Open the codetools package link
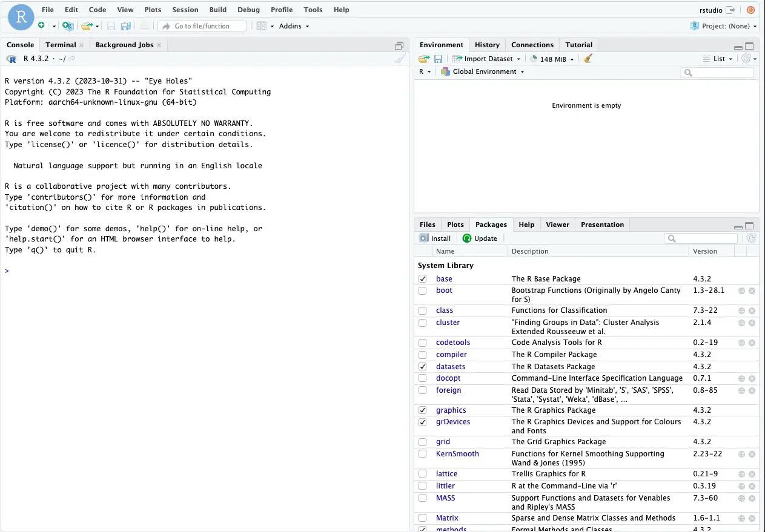This screenshot has width=765, height=532. tap(452, 343)
